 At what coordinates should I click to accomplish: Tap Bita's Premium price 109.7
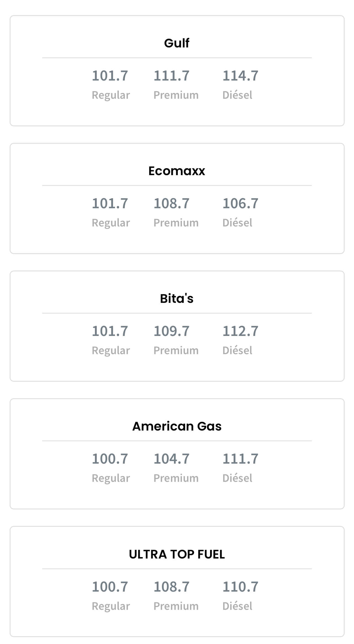171,331
